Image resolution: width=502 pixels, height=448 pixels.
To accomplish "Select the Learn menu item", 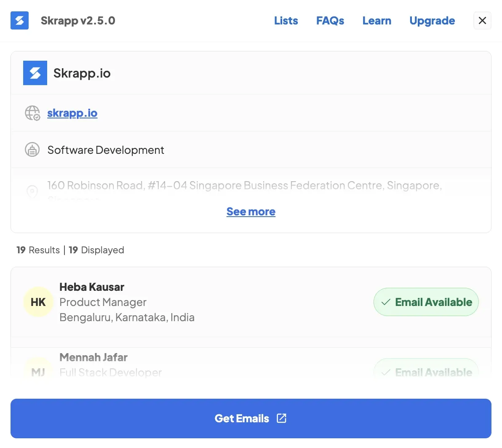I will tap(376, 20).
